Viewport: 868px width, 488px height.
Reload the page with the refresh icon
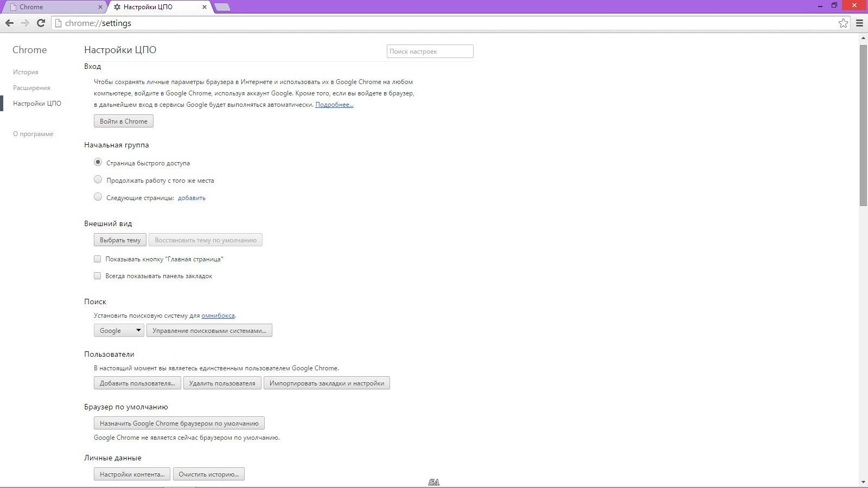(x=41, y=23)
